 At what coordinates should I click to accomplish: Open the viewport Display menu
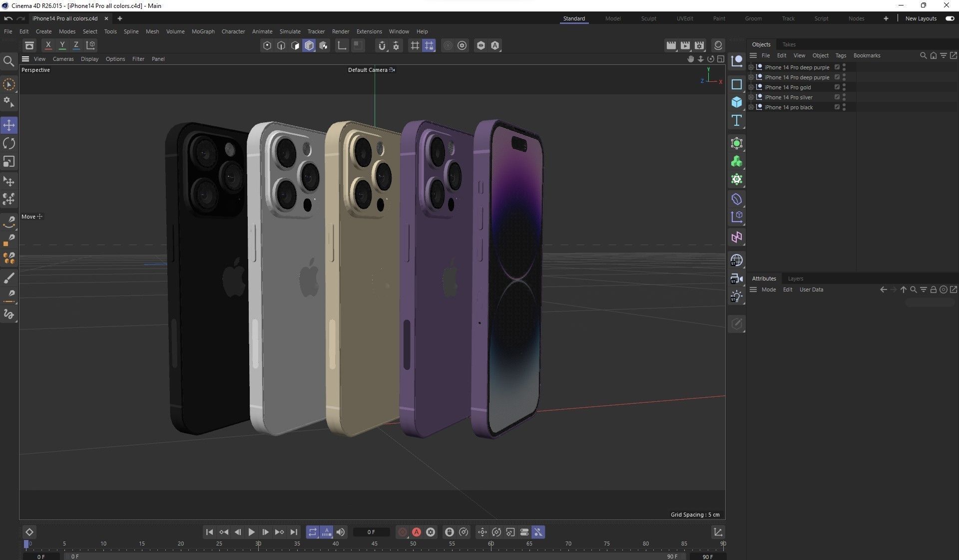pos(89,59)
